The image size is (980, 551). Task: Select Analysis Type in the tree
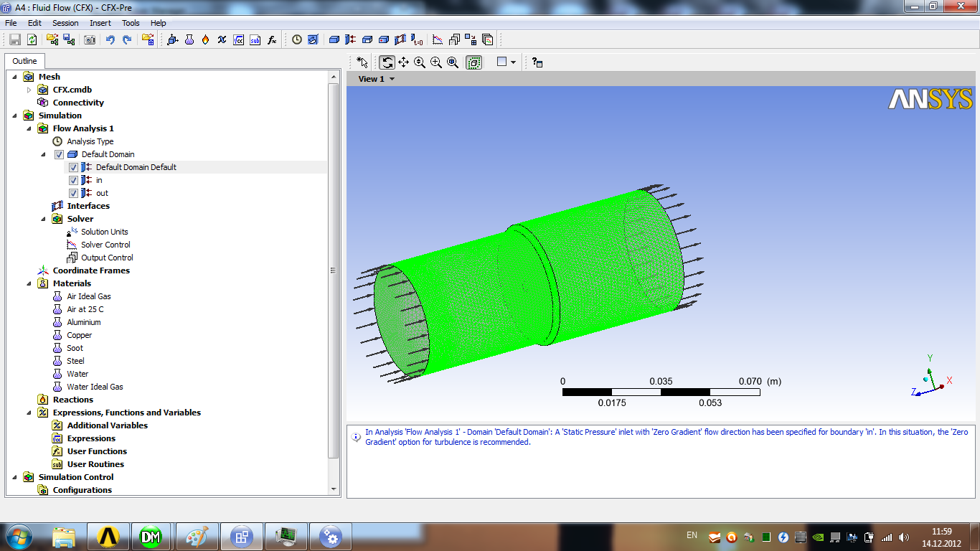click(x=90, y=141)
